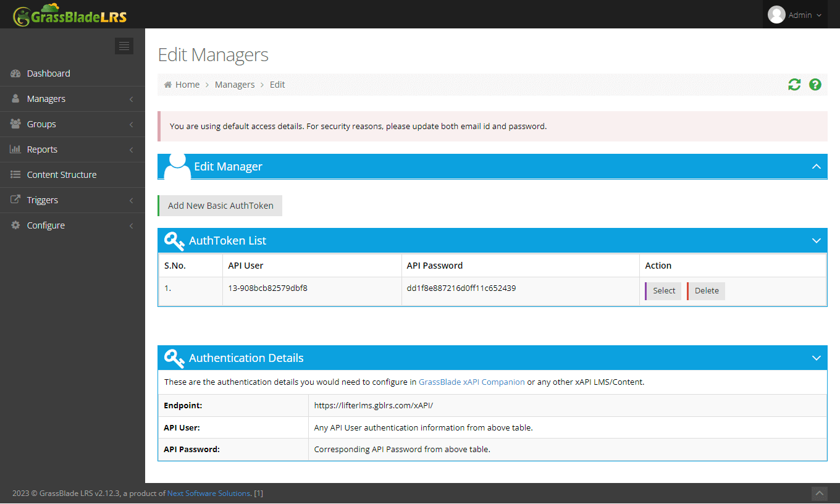This screenshot has height=504, width=840.
Task: Toggle the sidebar with the hamburger icon
Action: coord(124,46)
